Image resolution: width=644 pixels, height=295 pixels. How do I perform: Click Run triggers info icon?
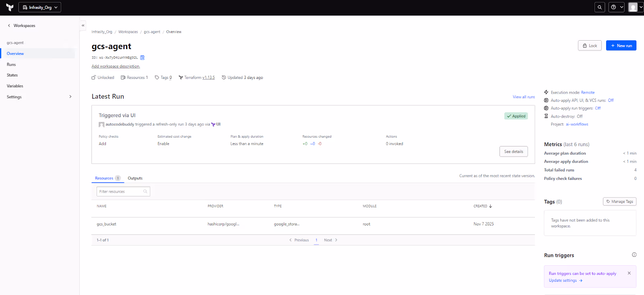[634, 255]
